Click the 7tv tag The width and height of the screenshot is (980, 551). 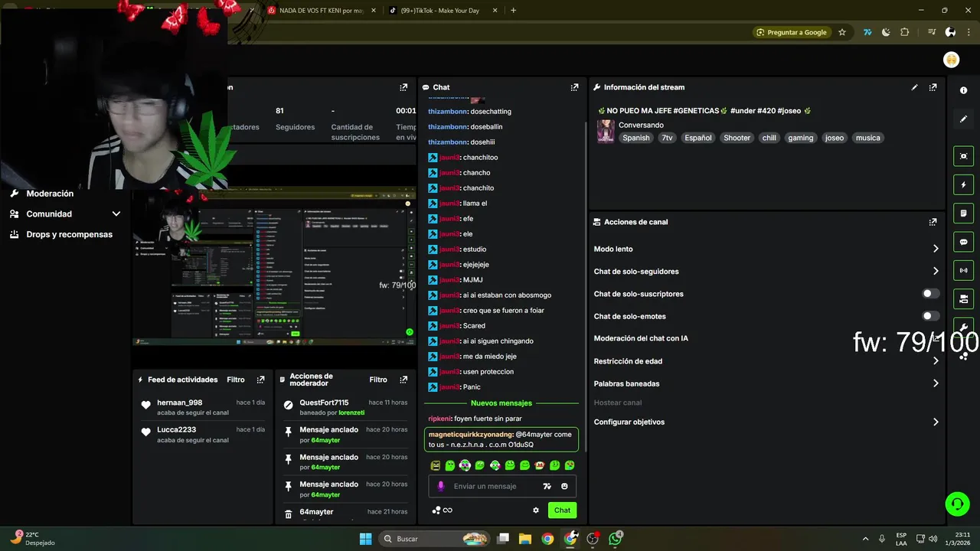point(667,138)
